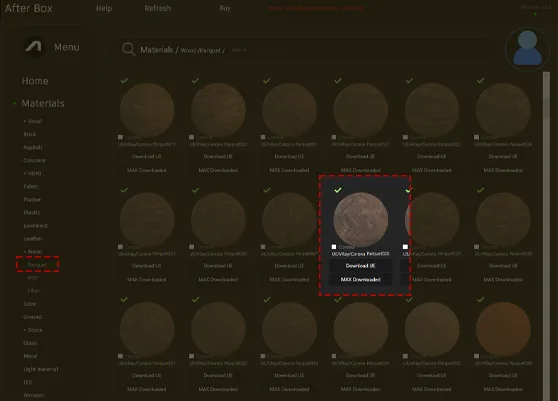Image resolution: width=558 pixels, height=401 pixels.
Task: Click Download UE for Parquet036
Action: (503, 375)
